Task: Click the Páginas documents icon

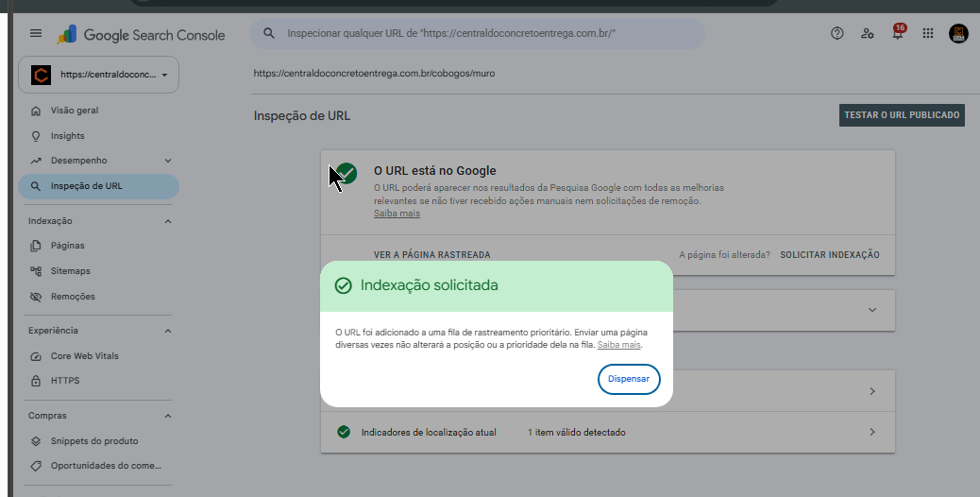Action: pos(36,246)
